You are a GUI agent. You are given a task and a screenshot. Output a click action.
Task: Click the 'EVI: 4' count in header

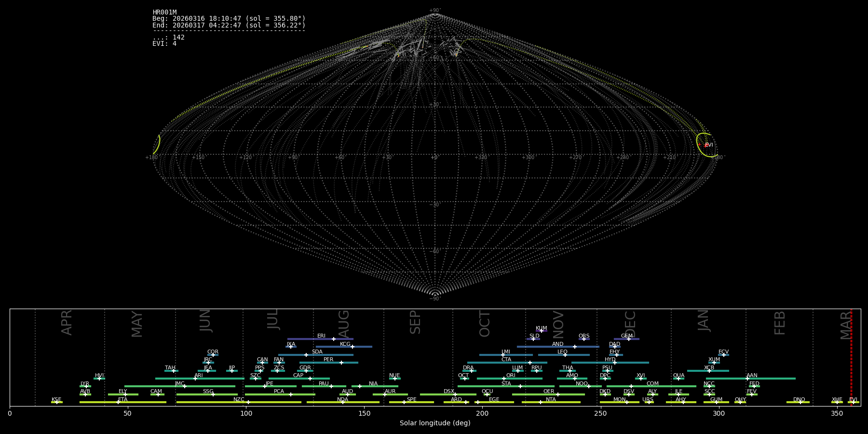coord(164,43)
